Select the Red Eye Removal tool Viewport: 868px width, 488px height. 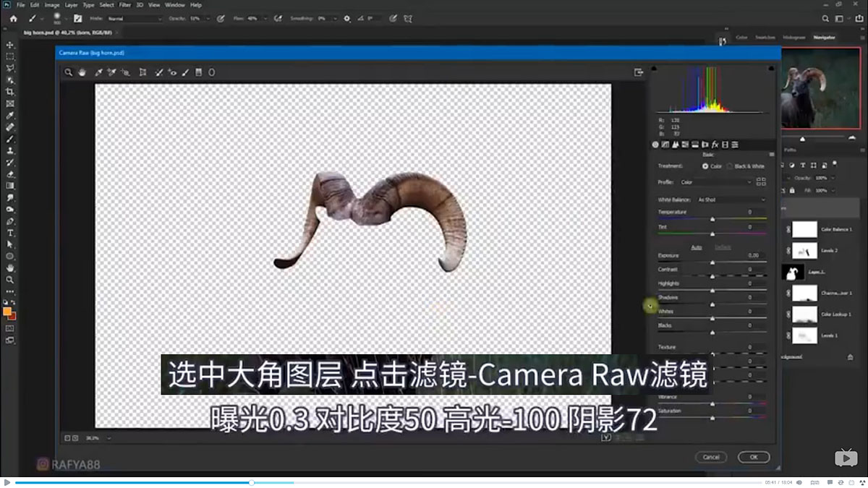(x=171, y=72)
